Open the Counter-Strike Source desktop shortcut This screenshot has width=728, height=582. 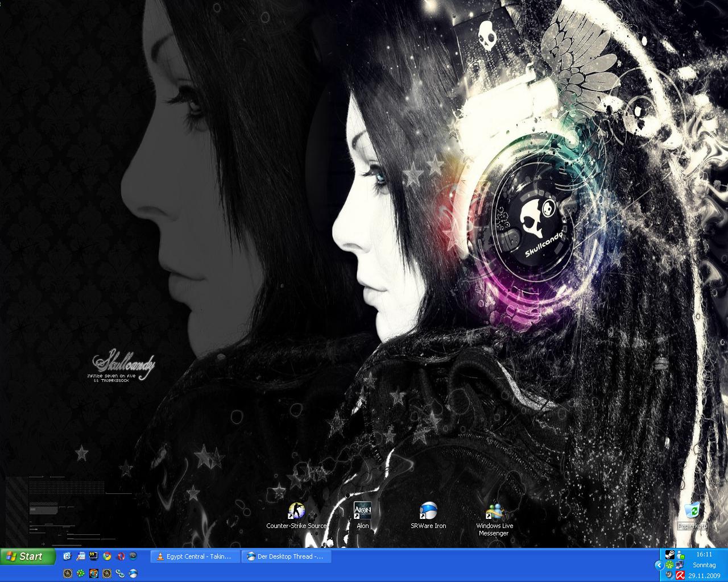click(x=296, y=512)
